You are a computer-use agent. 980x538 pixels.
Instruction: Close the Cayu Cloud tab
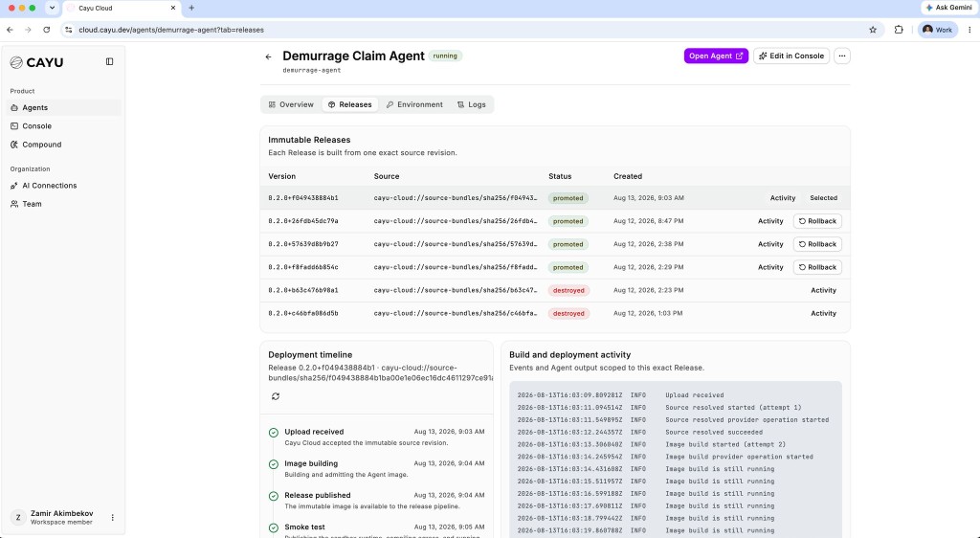pyautogui.click(x=173, y=8)
